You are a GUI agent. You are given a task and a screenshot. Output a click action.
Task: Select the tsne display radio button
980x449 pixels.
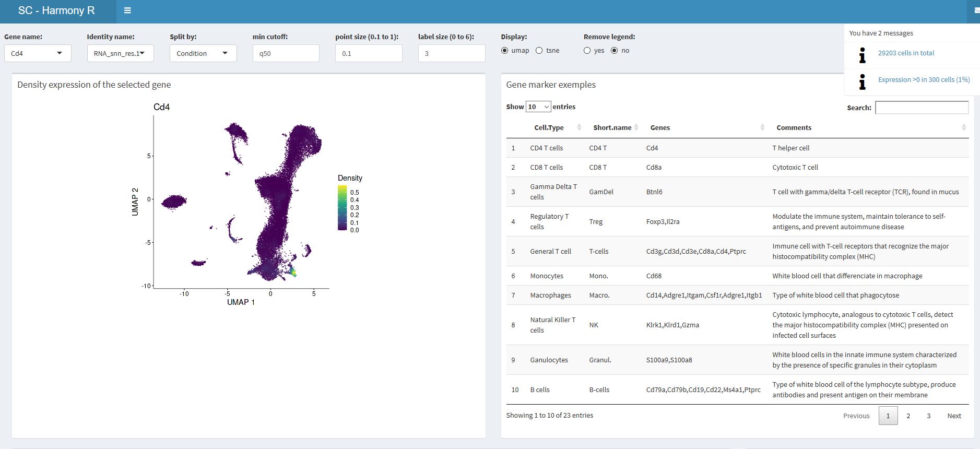pyautogui.click(x=539, y=51)
